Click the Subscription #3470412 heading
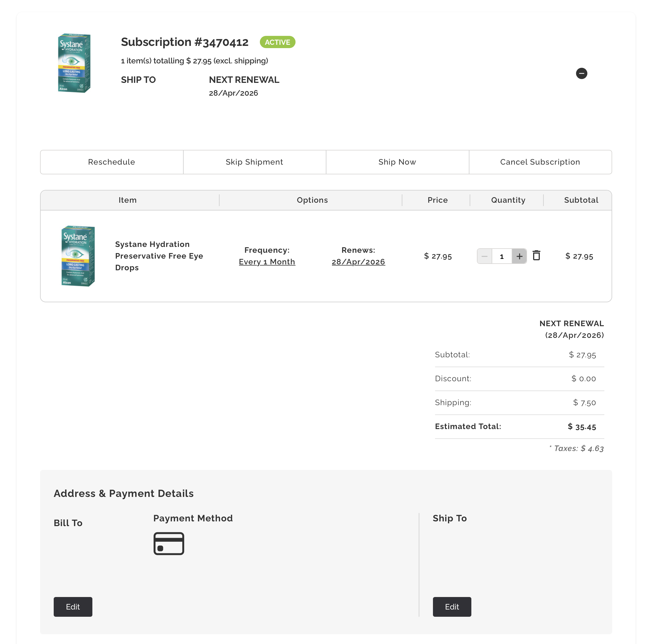This screenshot has width=660, height=644. [184, 42]
